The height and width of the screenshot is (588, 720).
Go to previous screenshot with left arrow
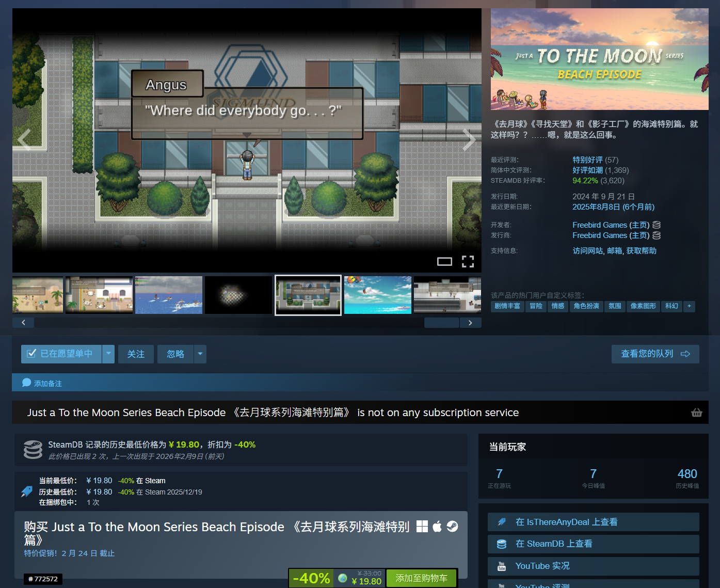tap(24, 140)
